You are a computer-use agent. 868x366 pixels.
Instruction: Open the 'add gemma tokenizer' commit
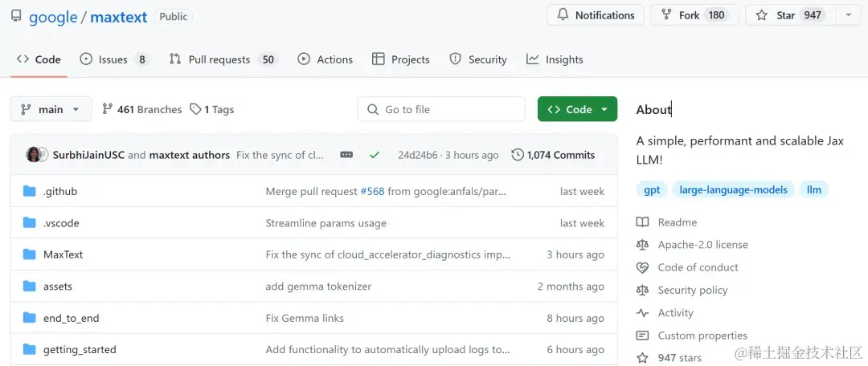(x=318, y=287)
